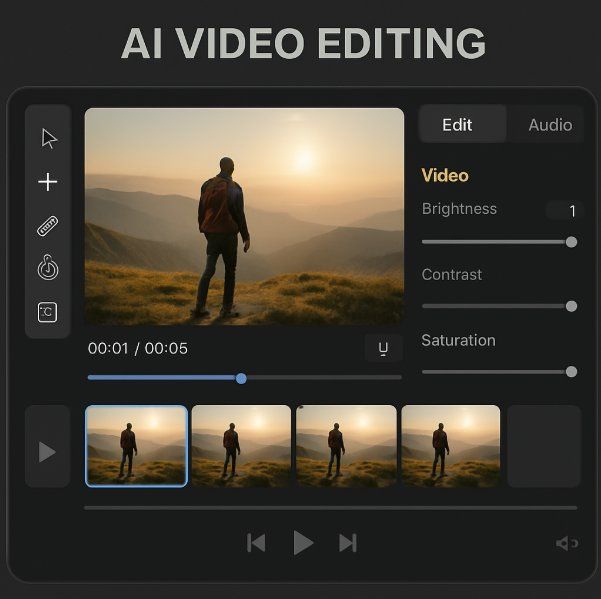This screenshot has height=599, width=601.
Task: Play the timeline strip from the left arrow
Action: click(x=47, y=452)
